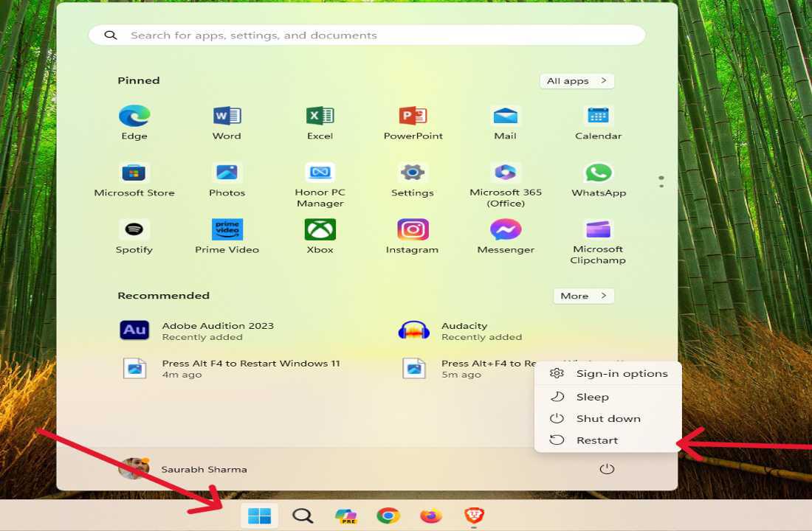Screen dimensions: 812x531
Task: Open Prime Video app
Action: click(227, 237)
